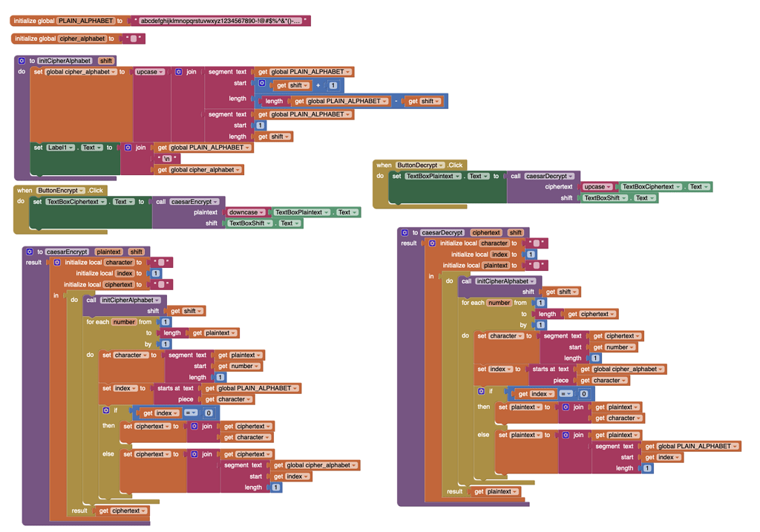
Task: Click cipher_alphabet global variable name field
Action: 82,39
